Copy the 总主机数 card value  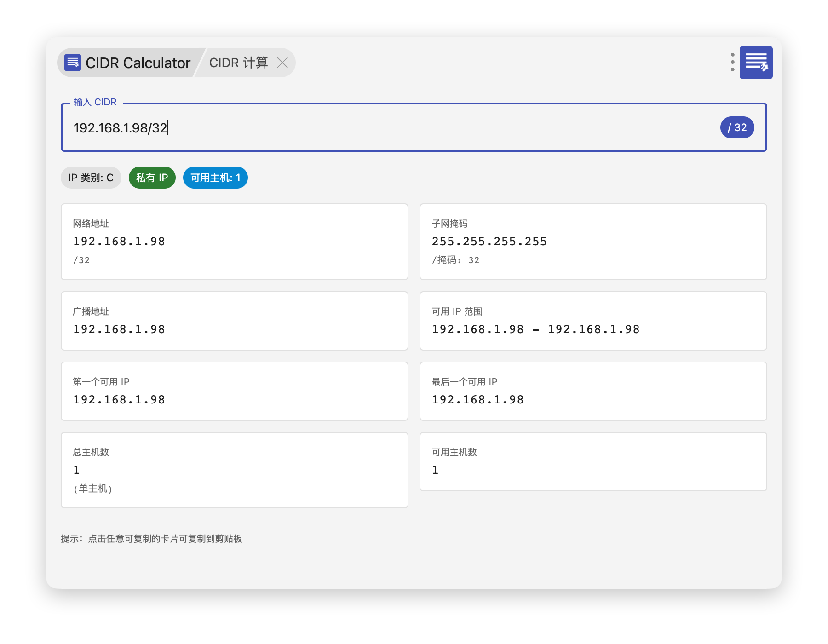234,470
